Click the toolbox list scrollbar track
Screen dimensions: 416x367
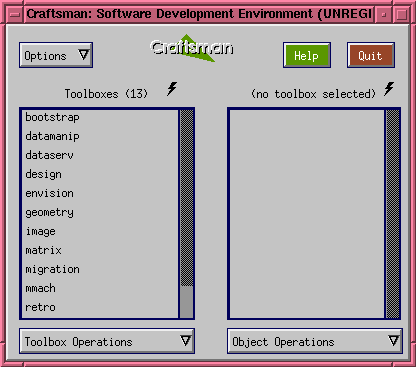[x=187, y=213]
